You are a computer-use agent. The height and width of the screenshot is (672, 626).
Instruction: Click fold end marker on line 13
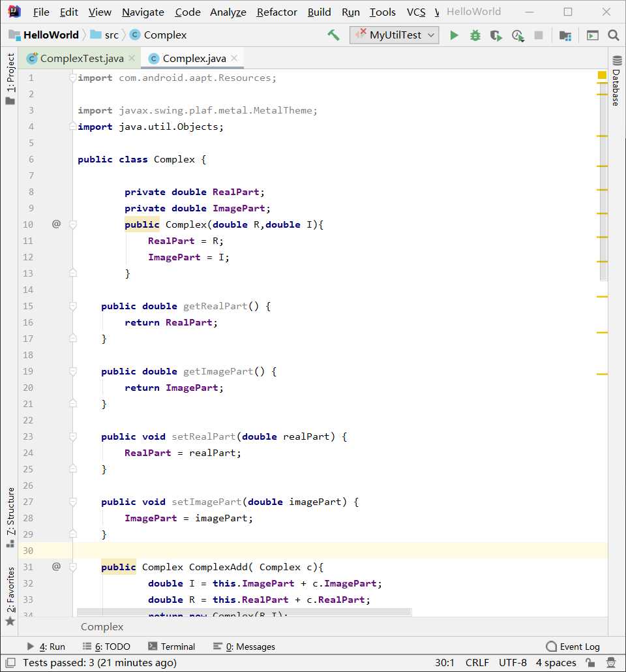73,273
